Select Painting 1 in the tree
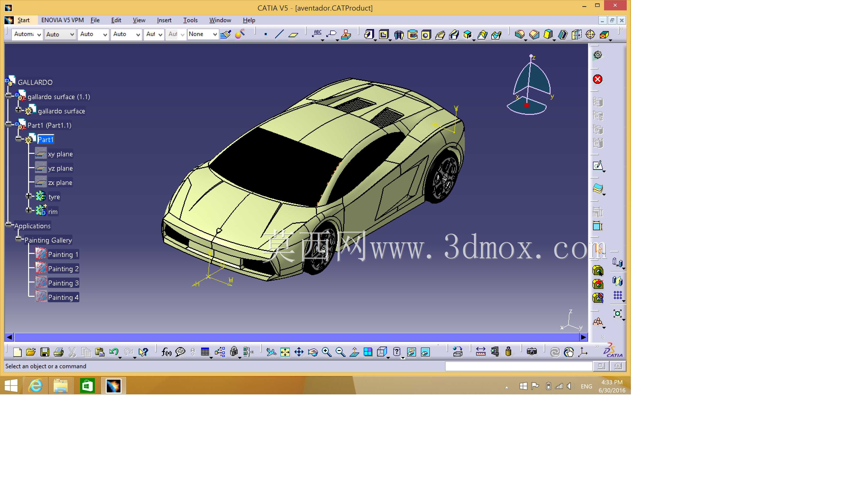Screen dimensions: 868x493 tap(63, 255)
